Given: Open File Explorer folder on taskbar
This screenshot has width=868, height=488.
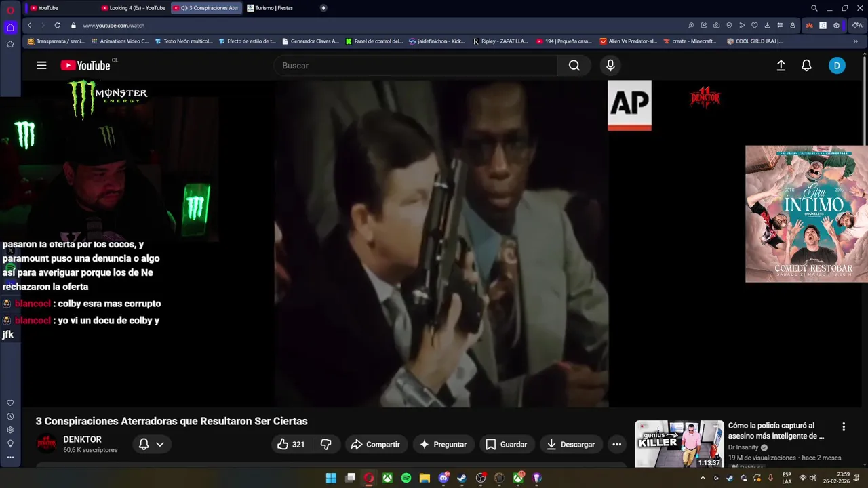Looking at the screenshot, I should (425, 478).
